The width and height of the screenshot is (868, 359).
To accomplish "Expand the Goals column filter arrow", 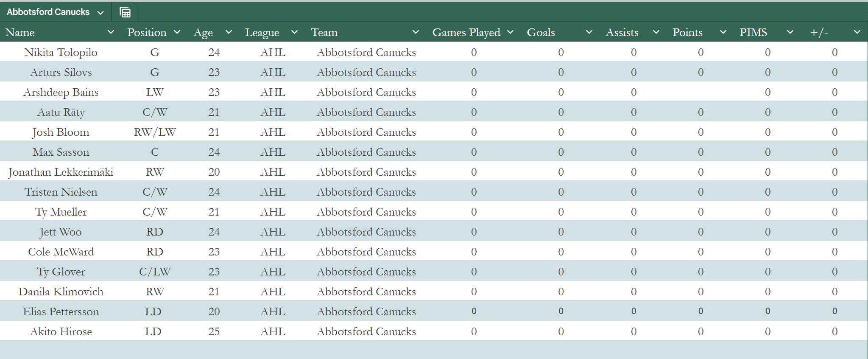I will [589, 32].
